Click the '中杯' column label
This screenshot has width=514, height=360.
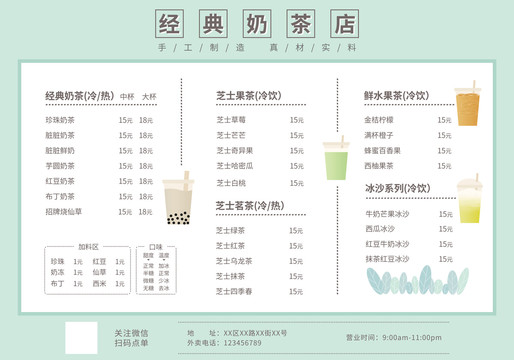[x=127, y=97]
